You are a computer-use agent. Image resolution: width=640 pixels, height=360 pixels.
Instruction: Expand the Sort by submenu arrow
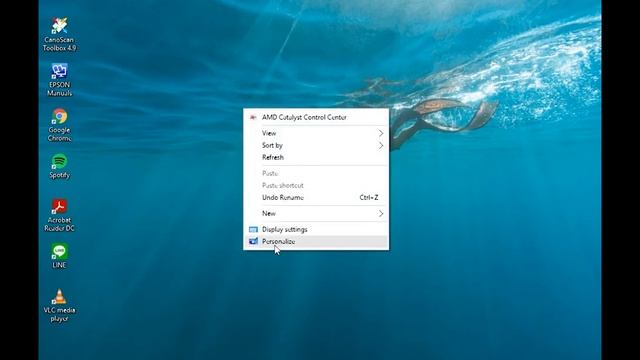[x=380, y=145]
